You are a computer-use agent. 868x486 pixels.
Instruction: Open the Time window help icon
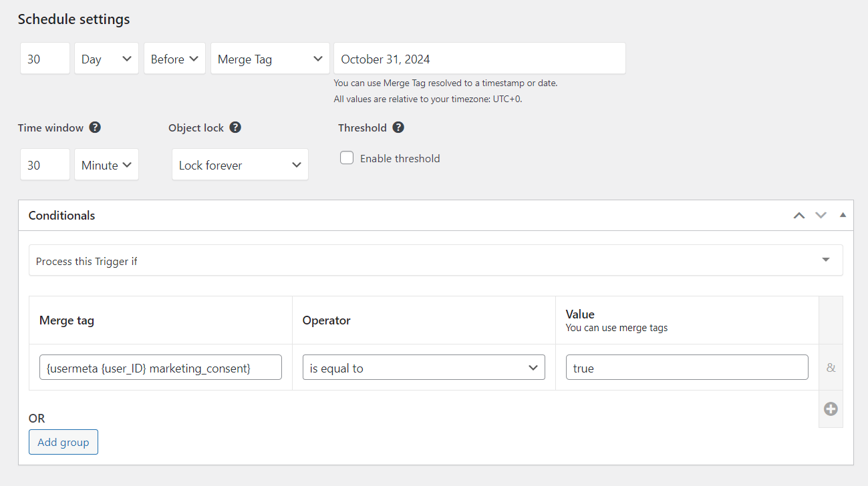coord(95,128)
